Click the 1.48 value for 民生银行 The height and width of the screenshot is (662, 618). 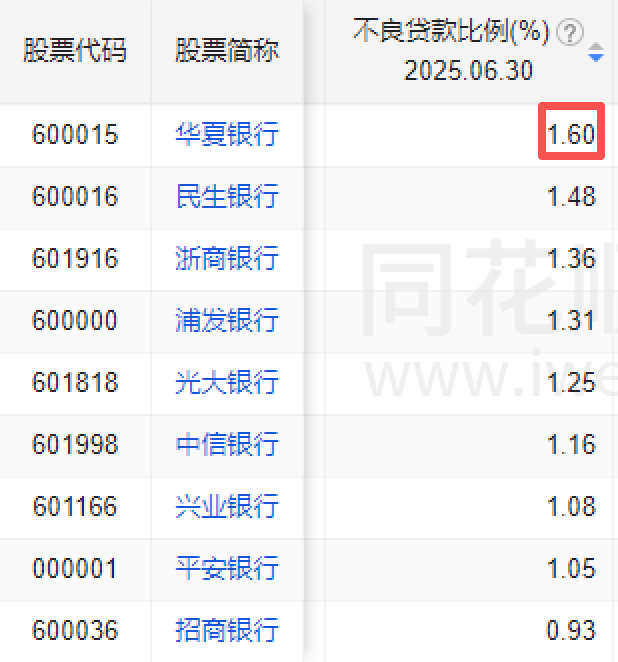(572, 196)
